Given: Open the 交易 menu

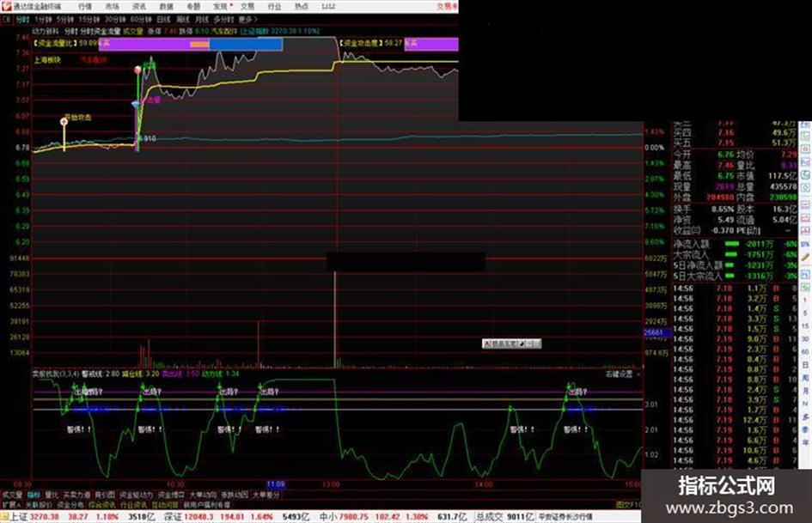Looking at the screenshot, I should [x=247, y=7].
